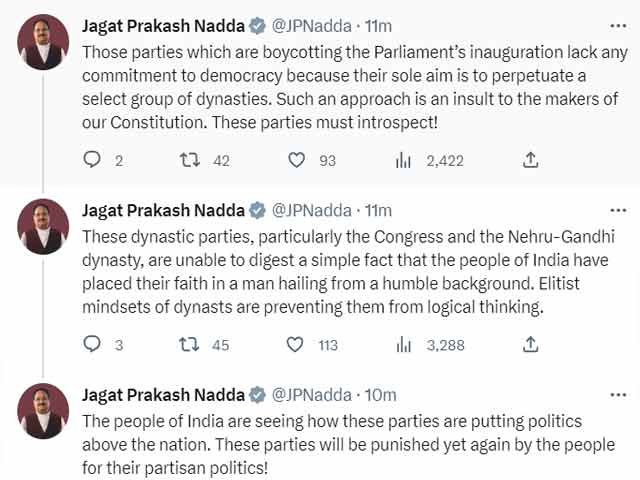Viewport: 640px width, 480px height.
Task: Reply to the tweet about boycotting Parliament's inauguration
Action: pyautogui.click(x=92, y=160)
